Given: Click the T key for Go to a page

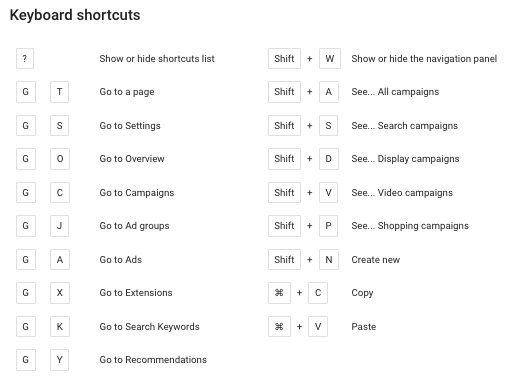Looking at the screenshot, I should pyautogui.click(x=59, y=92).
